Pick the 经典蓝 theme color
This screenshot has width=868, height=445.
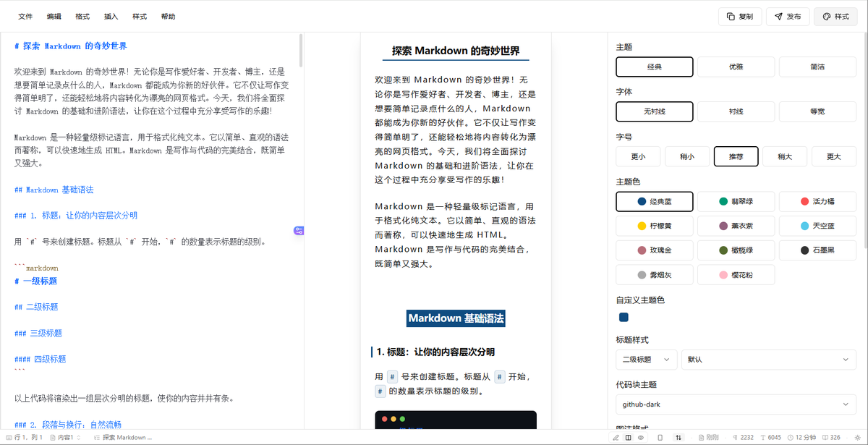coord(655,201)
